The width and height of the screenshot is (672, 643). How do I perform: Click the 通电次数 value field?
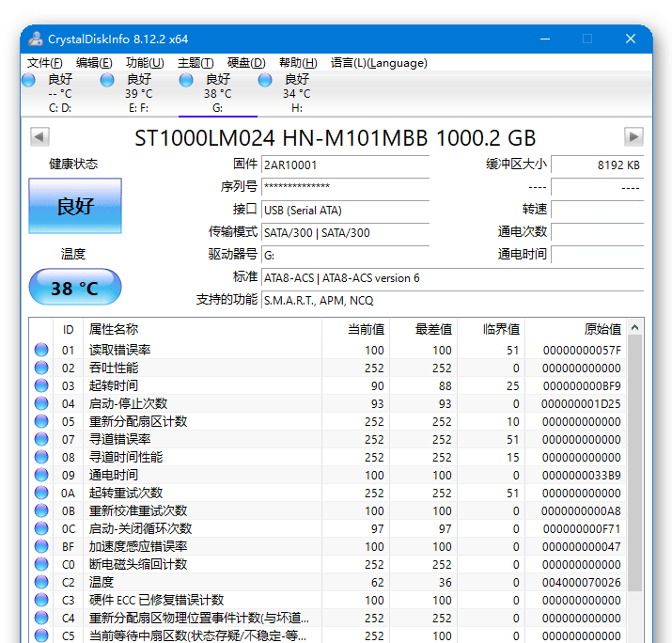point(598,233)
